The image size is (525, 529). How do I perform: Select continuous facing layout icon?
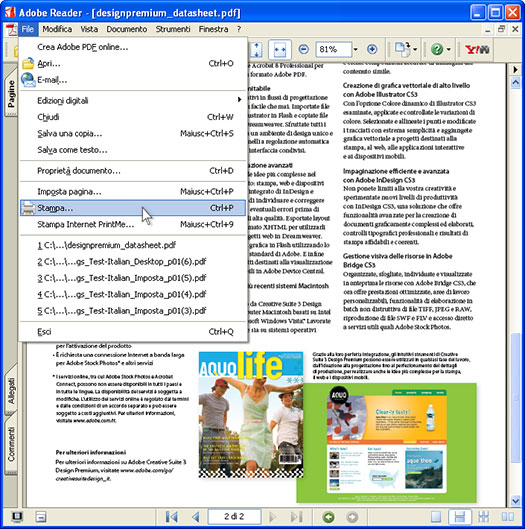483,517
